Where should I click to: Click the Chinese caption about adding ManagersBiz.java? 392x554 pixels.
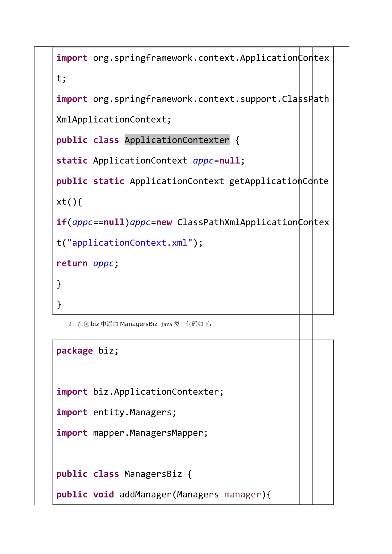pyautogui.click(x=140, y=324)
